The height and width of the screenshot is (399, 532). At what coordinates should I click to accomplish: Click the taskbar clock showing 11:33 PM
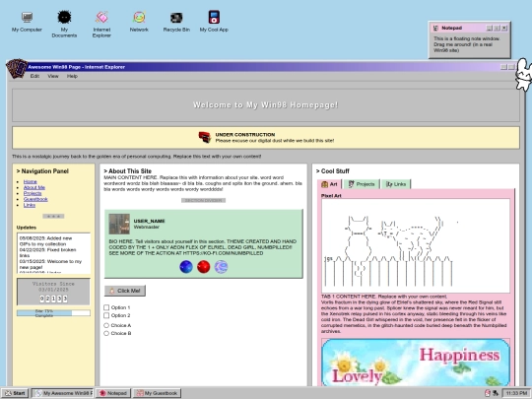(x=516, y=393)
